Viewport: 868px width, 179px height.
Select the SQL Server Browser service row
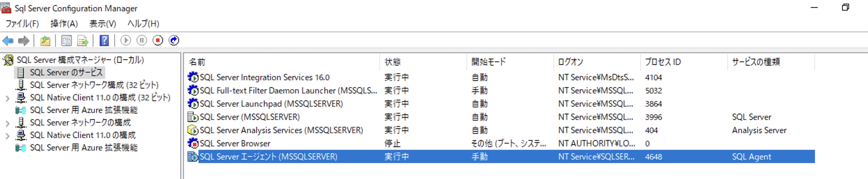[501, 143]
